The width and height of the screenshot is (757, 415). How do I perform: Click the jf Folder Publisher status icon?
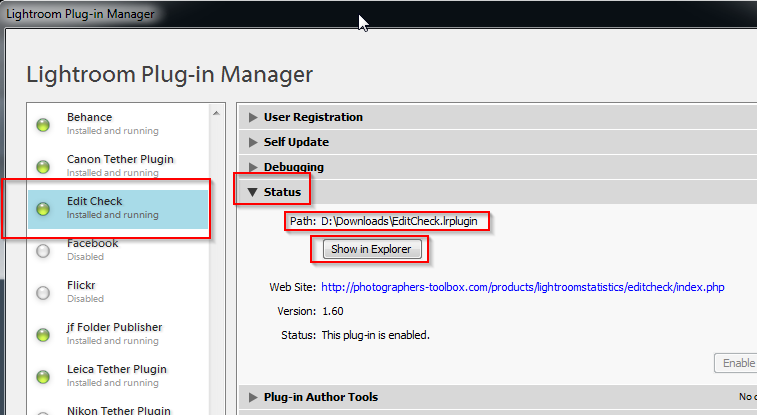point(43,334)
